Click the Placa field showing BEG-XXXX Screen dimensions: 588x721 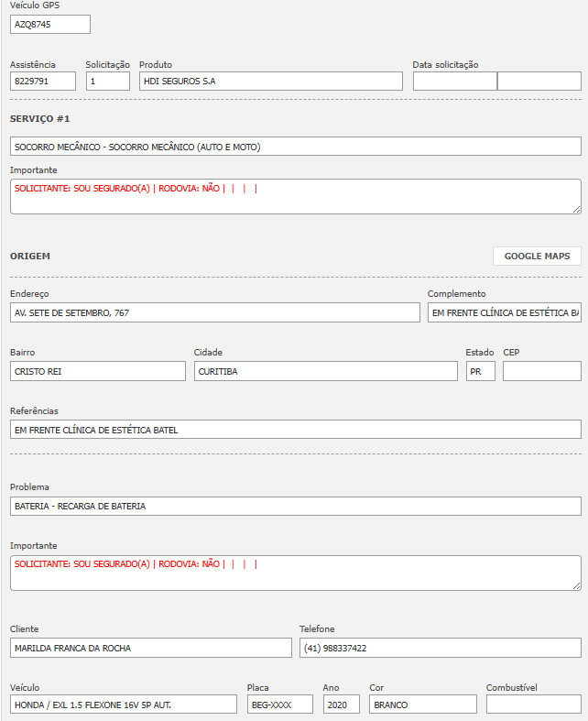pyautogui.click(x=279, y=705)
